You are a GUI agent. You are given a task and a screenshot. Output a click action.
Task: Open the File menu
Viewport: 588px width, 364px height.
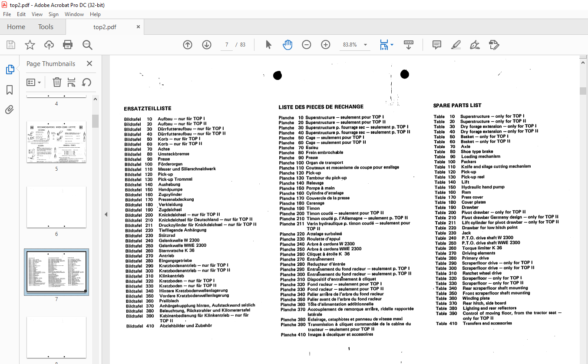pyautogui.click(x=7, y=14)
